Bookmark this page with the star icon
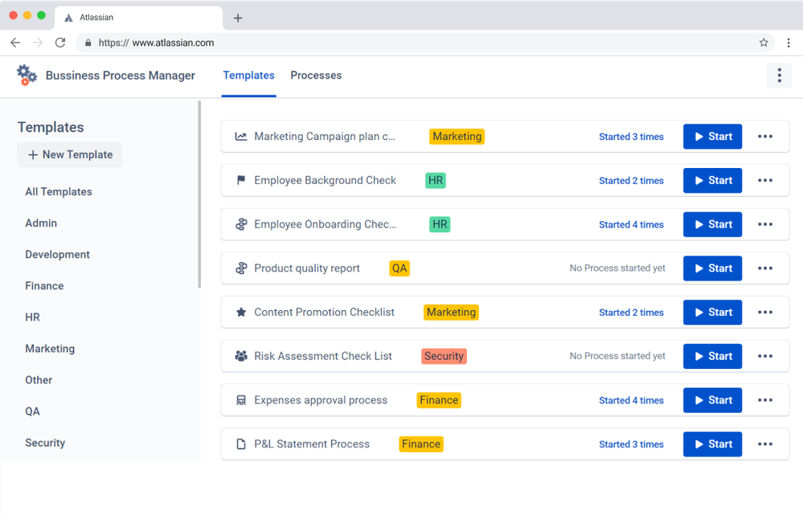 coord(764,43)
